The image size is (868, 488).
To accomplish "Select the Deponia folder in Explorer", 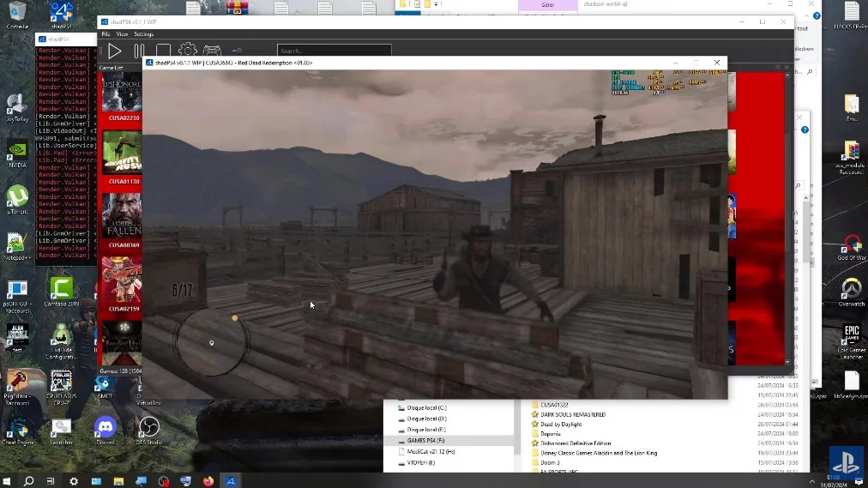I will [550, 434].
